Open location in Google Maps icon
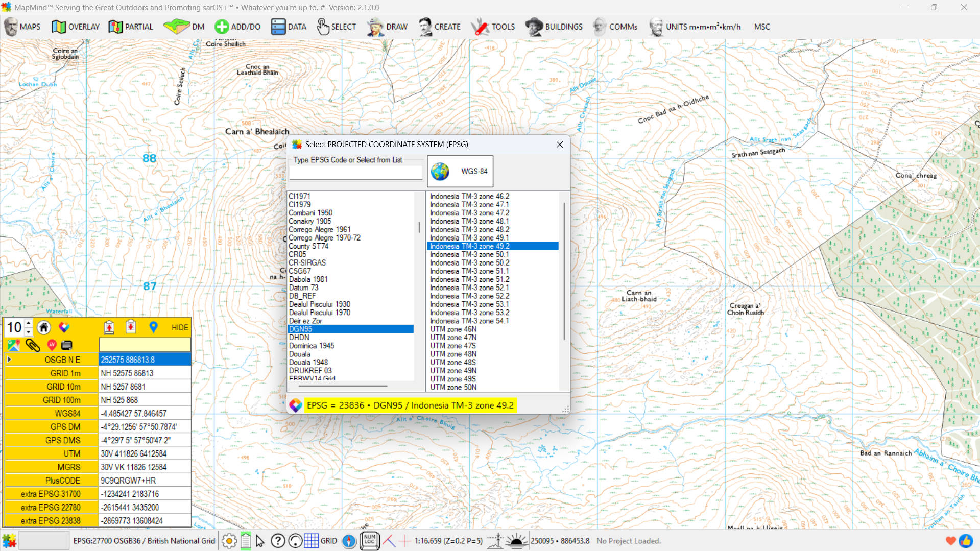 [x=14, y=345]
